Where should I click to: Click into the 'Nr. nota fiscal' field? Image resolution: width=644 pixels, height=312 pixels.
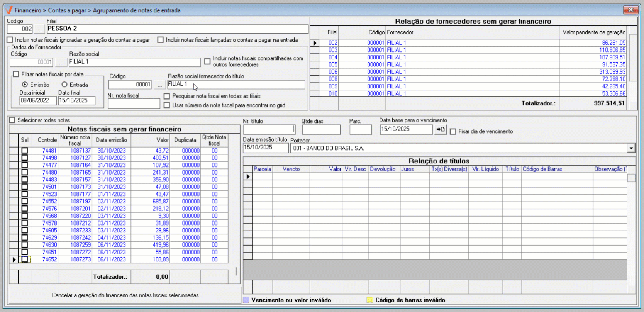click(x=134, y=103)
